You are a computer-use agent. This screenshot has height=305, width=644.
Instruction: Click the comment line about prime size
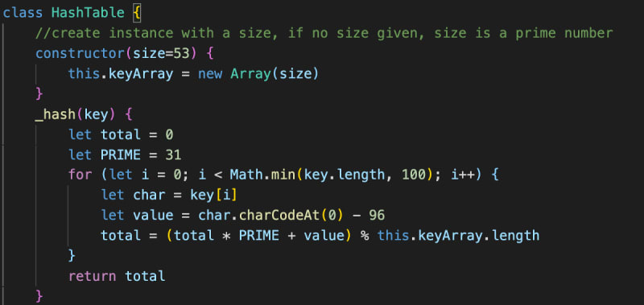point(324,33)
